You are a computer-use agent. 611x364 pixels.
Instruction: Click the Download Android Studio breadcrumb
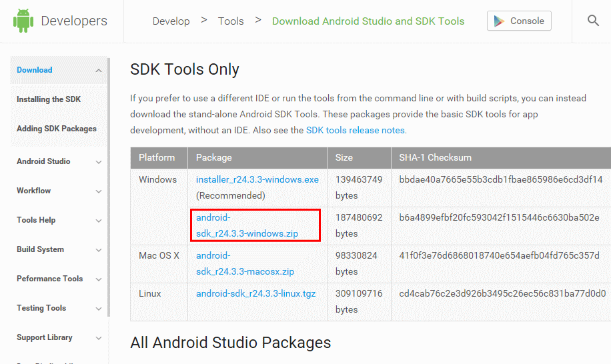(x=368, y=21)
